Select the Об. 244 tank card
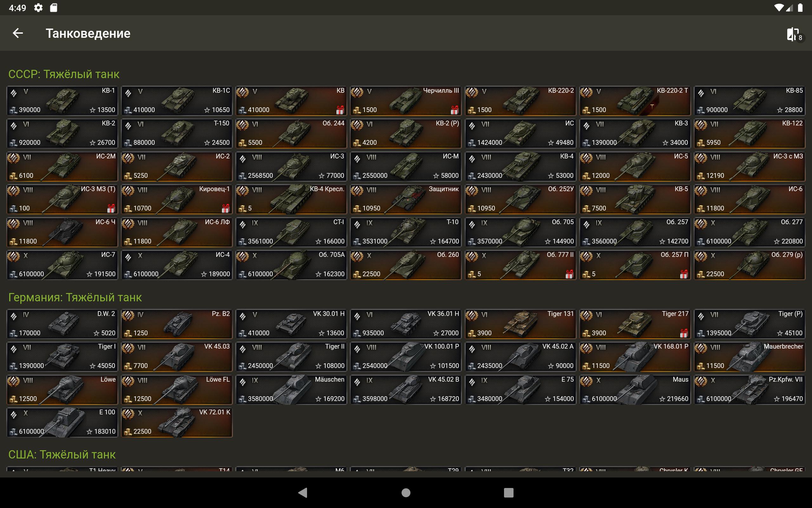 pos(291,133)
